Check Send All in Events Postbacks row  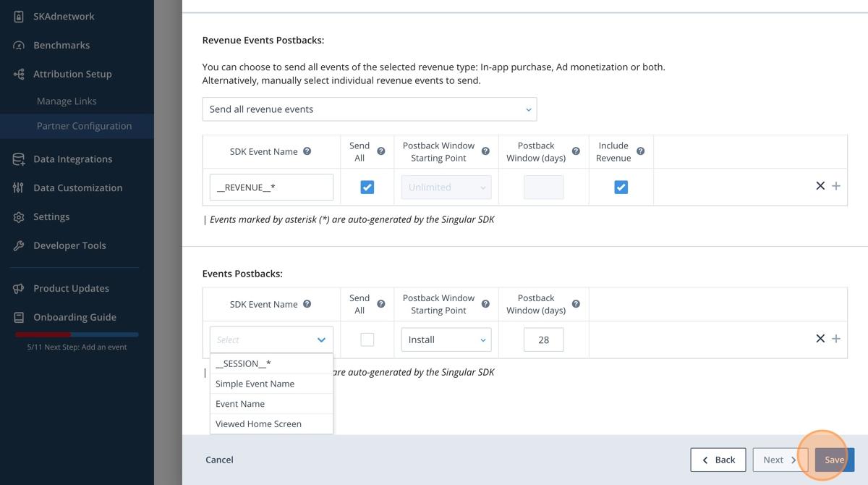coord(367,339)
